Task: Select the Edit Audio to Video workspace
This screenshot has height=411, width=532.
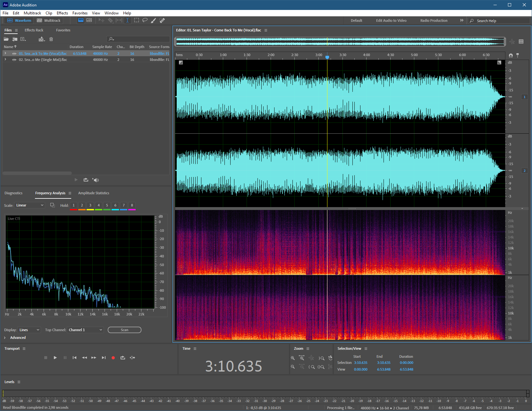Action: [391, 21]
